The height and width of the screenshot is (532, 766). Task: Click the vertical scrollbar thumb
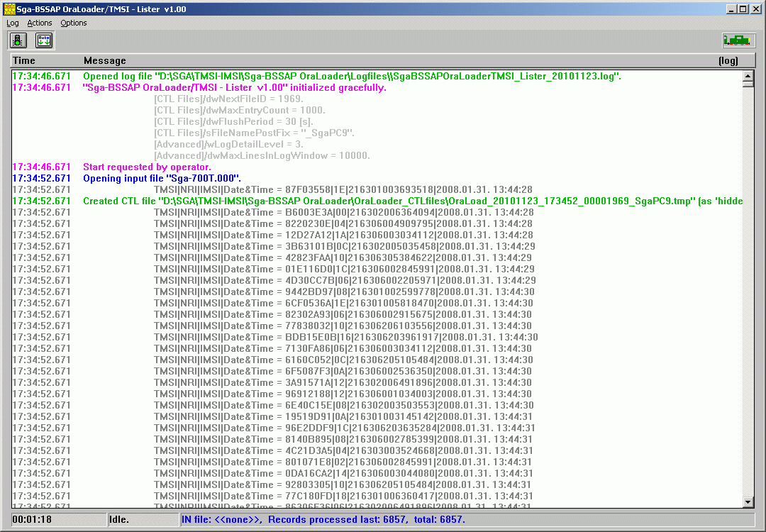(748, 84)
